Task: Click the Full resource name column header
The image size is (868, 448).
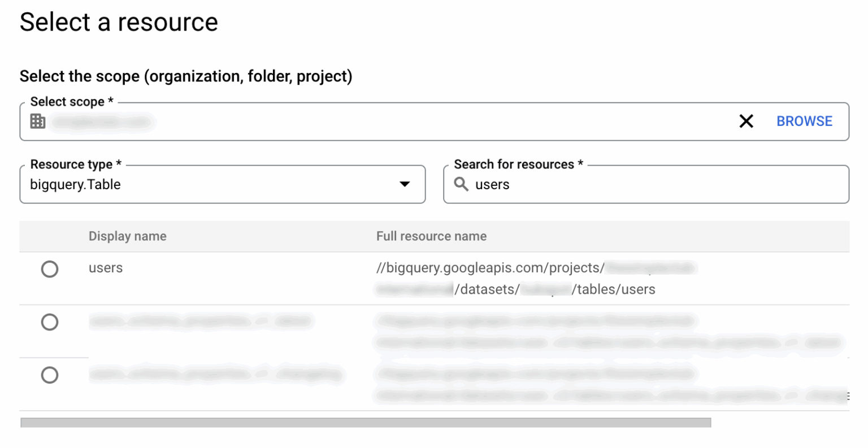Action: coord(431,236)
